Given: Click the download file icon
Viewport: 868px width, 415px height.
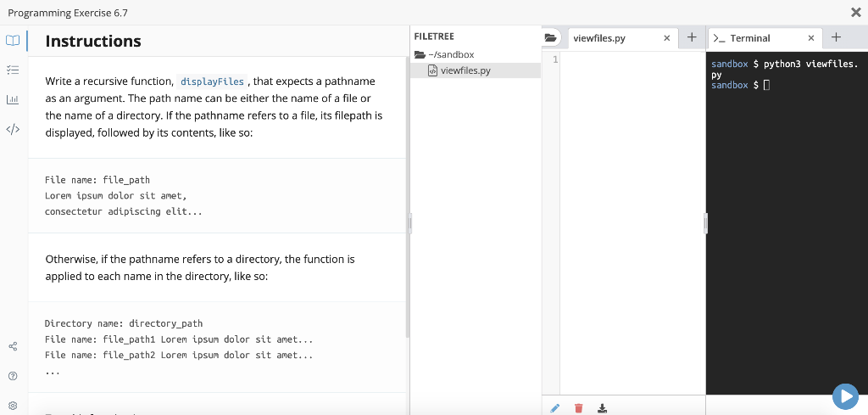Looking at the screenshot, I should tap(603, 408).
